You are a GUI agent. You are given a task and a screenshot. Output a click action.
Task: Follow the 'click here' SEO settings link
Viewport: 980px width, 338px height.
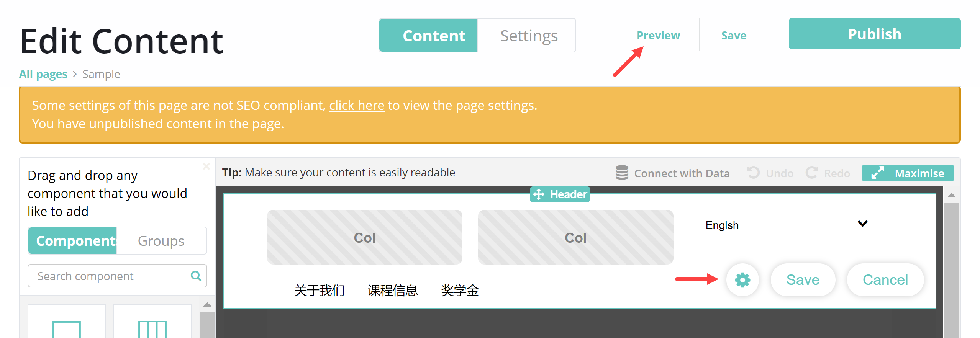[x=357, y=105]
